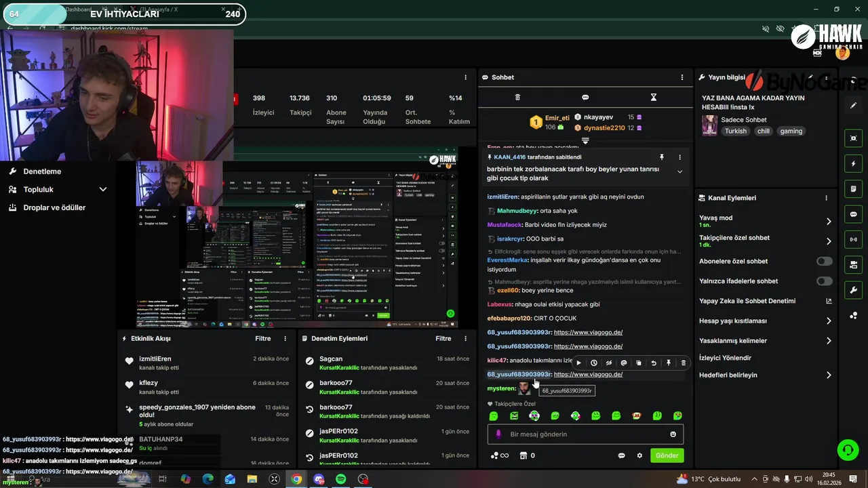This screenshot has height=488, width=868.
Task: Click the chat bubble icon in right sidebar
Action: [x=854, y=214]
